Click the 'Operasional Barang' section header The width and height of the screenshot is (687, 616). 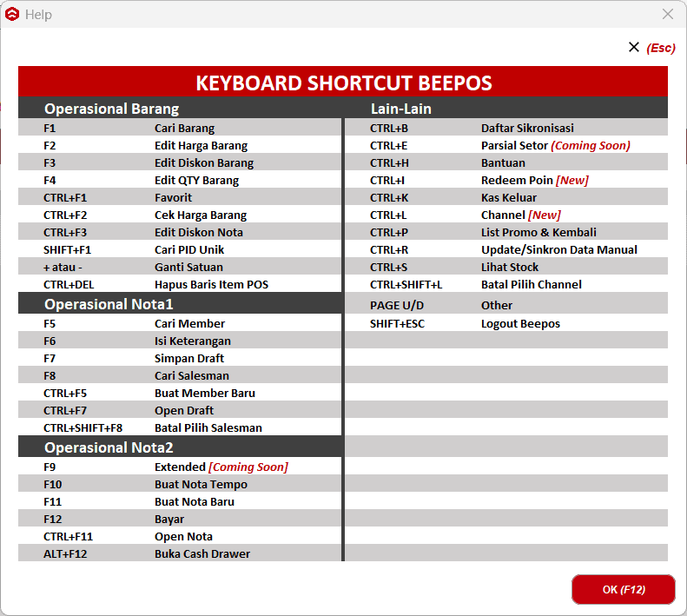111,109
